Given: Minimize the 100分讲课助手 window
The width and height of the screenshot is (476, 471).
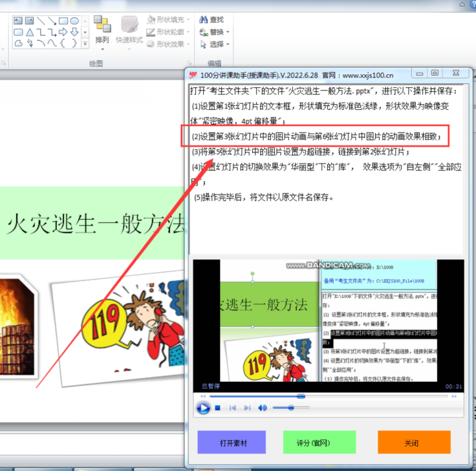Looking at the screenshot, I should [x=419, y=73].
